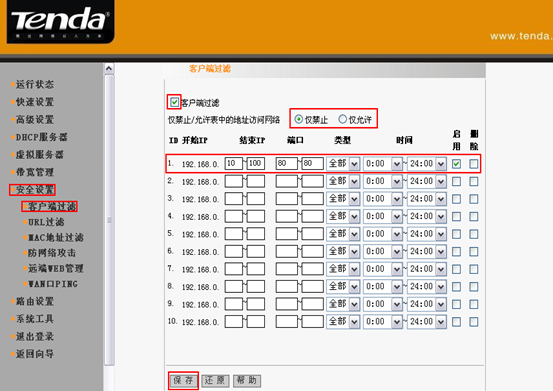Select the 仅允许 radio option
Viewport: 553px width, 391px height.
coord(342,119)
